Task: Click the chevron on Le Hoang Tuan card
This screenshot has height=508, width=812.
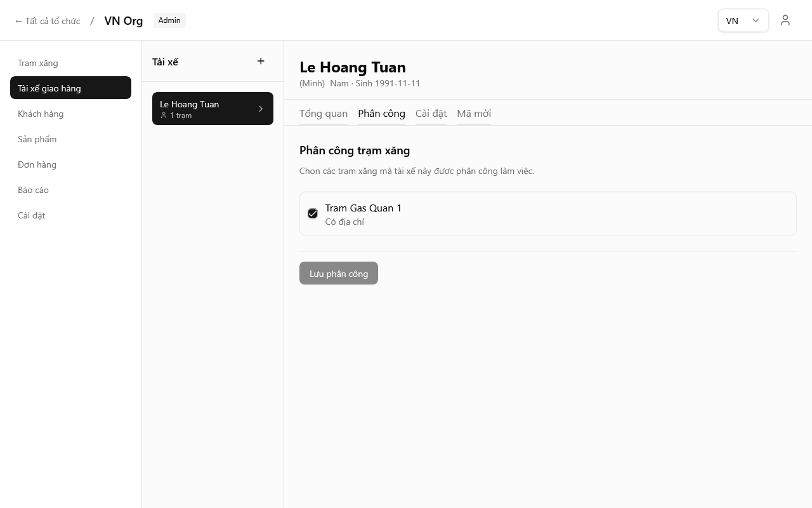Action: point(261,109)
